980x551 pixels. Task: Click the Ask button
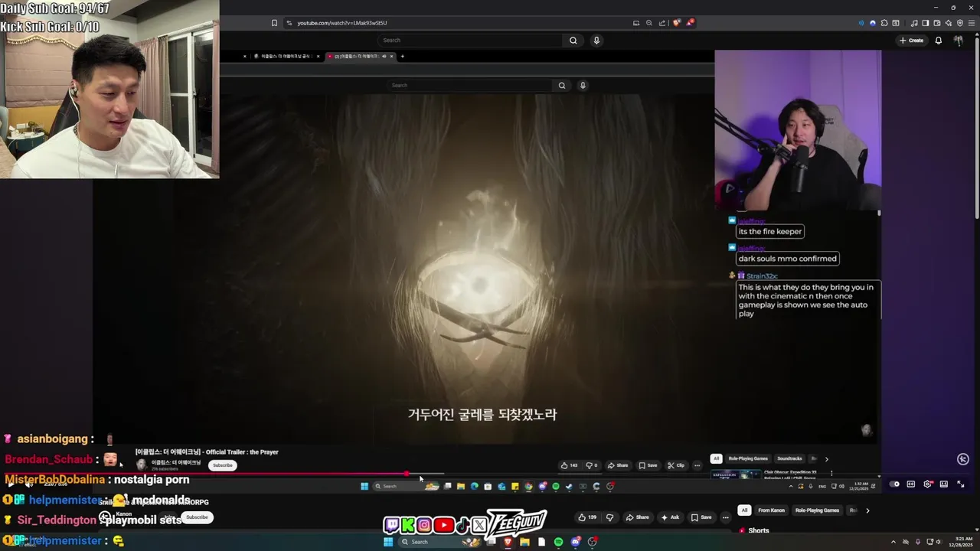click(670, 517)
